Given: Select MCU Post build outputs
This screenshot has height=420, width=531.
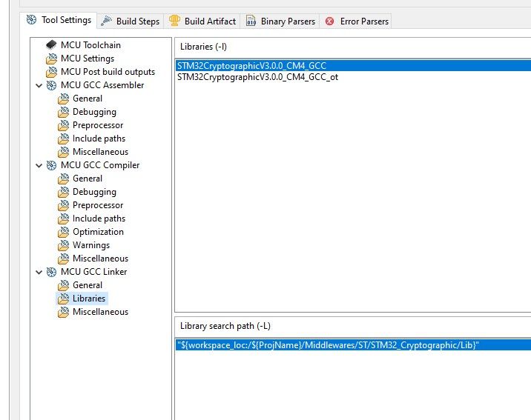Looking at the screenshot, I should [x=108, y=72].
